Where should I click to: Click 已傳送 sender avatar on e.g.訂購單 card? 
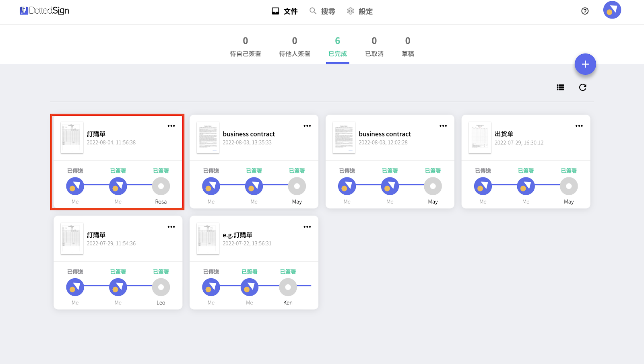(211, 287)
